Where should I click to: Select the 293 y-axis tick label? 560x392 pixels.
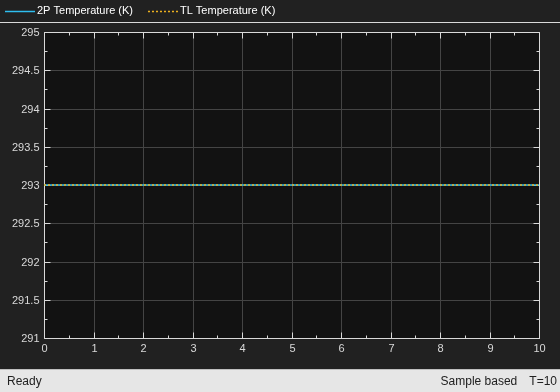pos(30,185)
